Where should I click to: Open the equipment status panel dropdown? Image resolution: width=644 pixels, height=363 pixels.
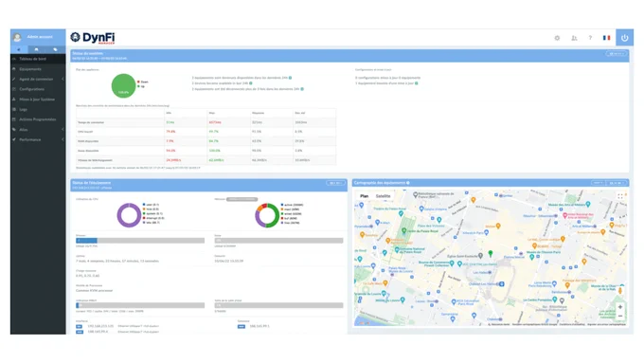[x=335, y=183]
